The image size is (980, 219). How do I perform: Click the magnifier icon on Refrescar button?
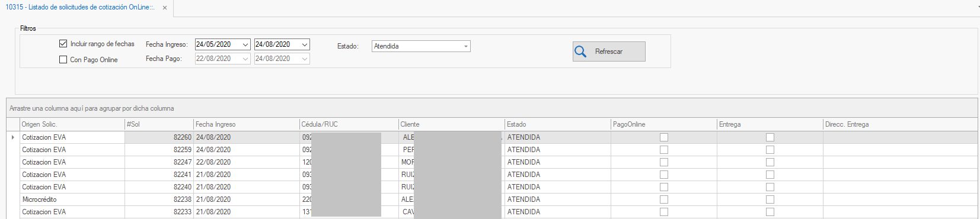(580, 51)
